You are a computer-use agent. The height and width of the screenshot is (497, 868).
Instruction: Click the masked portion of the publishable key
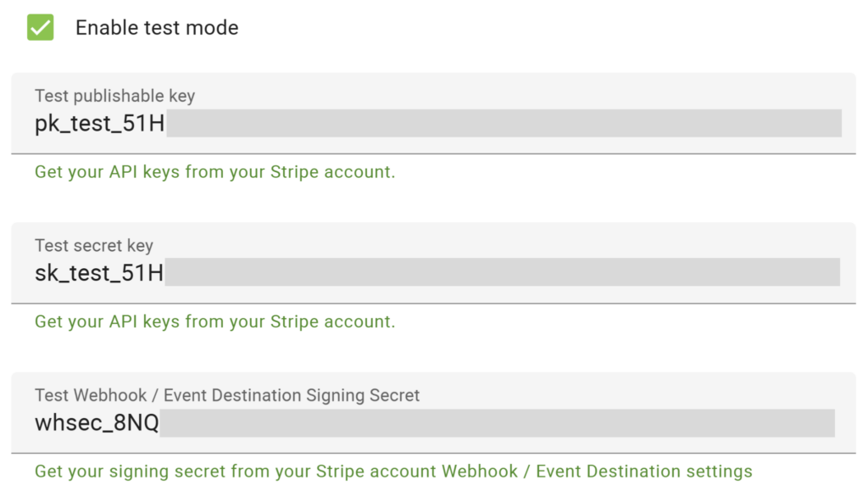coord(500,124)
